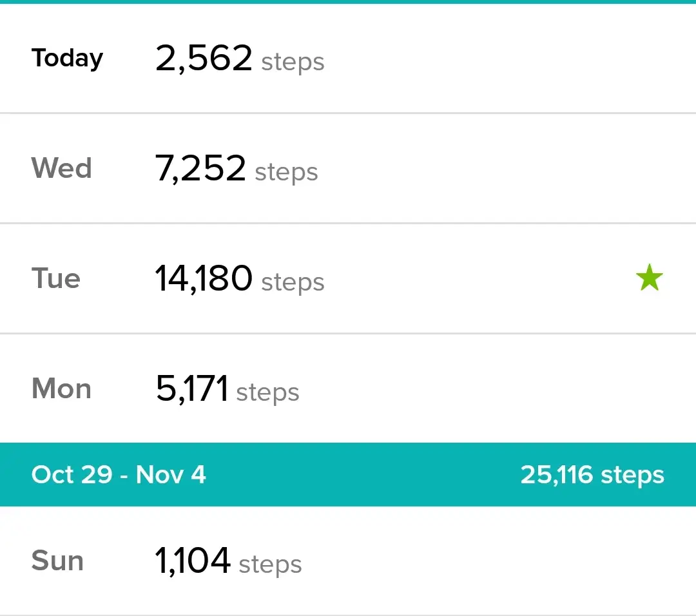Open the Today steps entry
Screen dimensions: 696x616
click(348, 58)
